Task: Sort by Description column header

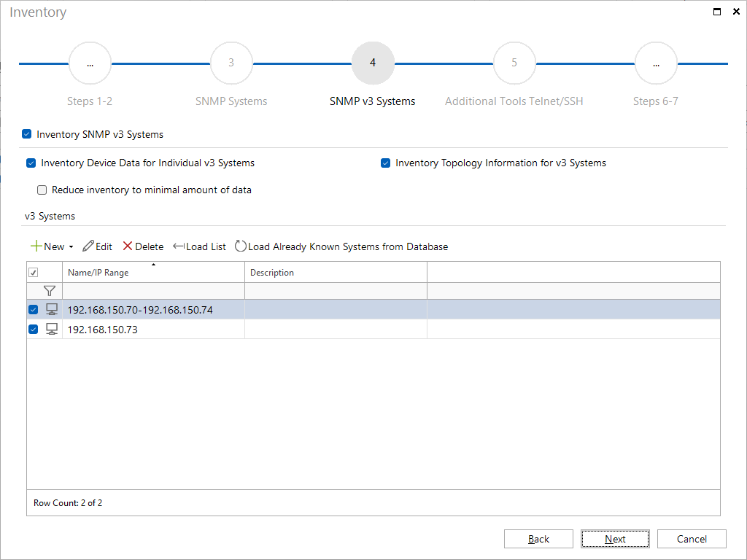Action: tap(336, 273)
